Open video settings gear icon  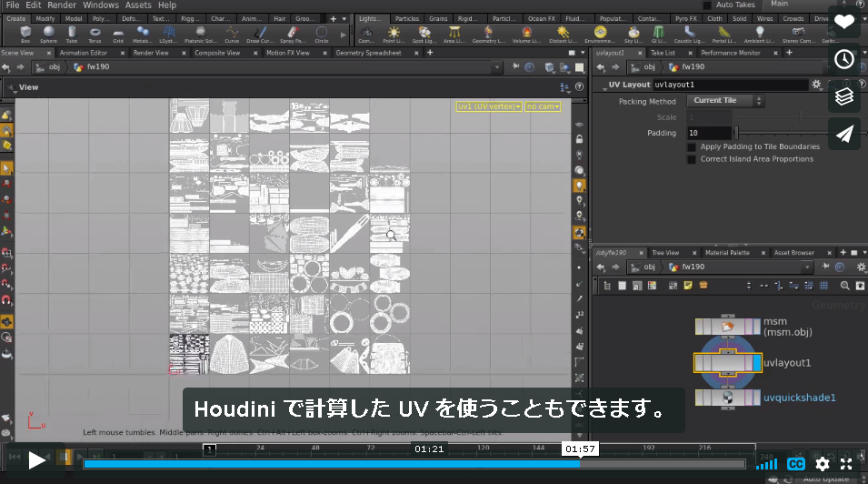click(823, 463)
